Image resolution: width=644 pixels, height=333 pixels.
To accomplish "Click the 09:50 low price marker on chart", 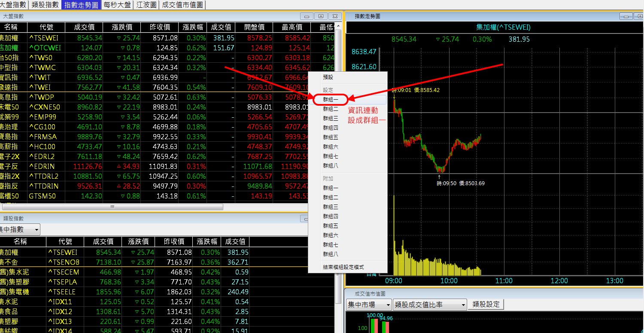I will [439, 176].
